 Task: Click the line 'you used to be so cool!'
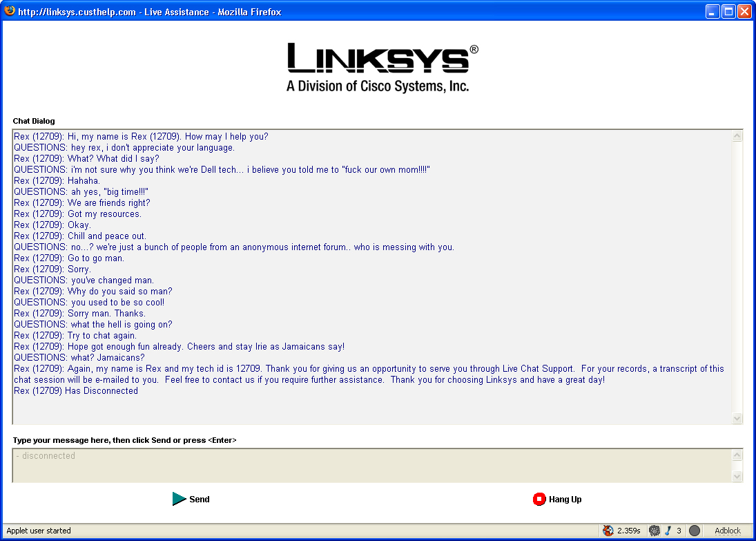tap(89, 303)
